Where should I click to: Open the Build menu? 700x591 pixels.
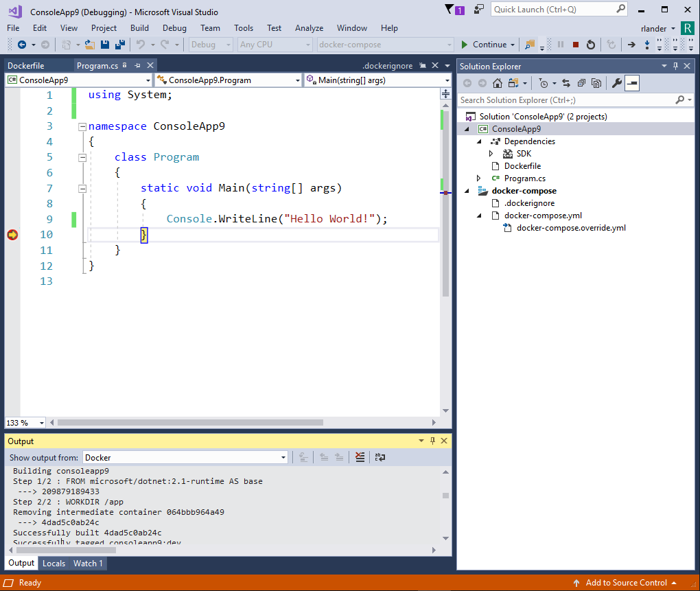pyautogui.click(x=139, y=28)
